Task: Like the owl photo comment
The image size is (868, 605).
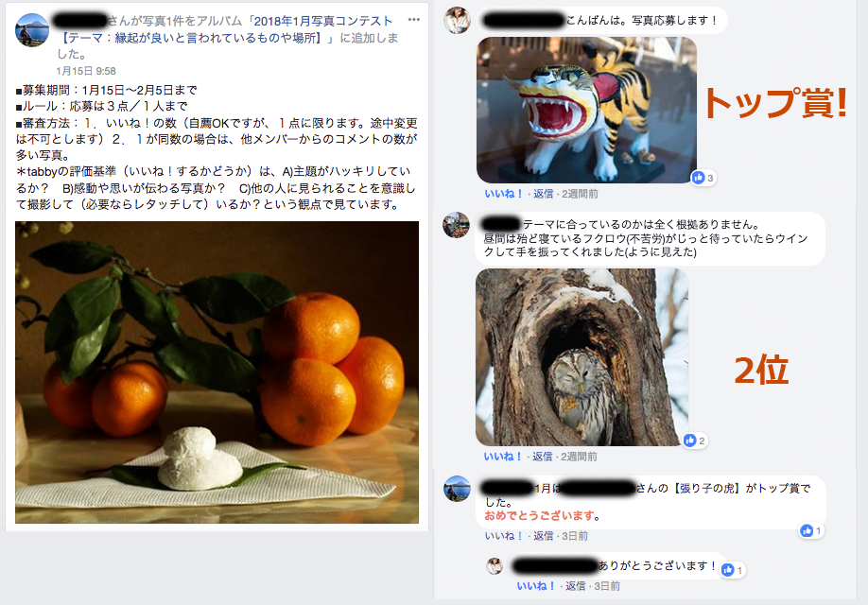Action: click(x=503, y=457)
